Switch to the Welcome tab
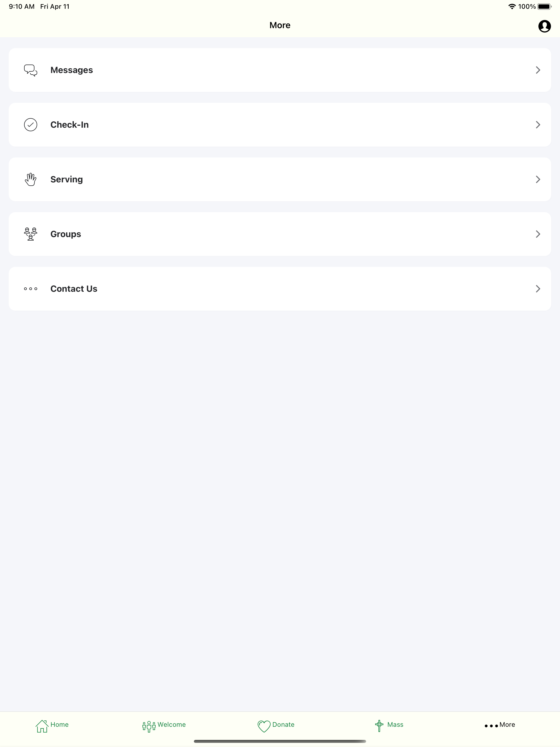 click(164, 726)
